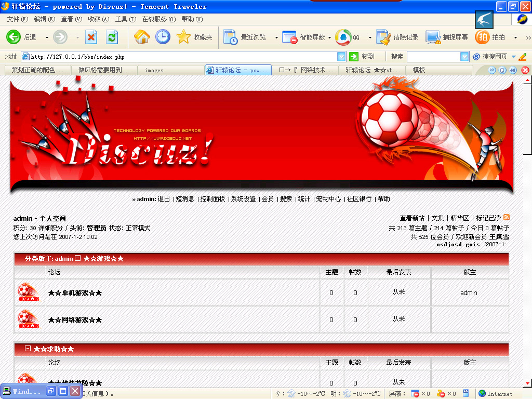The width and height of the screenshot is (532, 399).
Task: Open the 在线服务(O) menu
Action: [x=159, y=19]
